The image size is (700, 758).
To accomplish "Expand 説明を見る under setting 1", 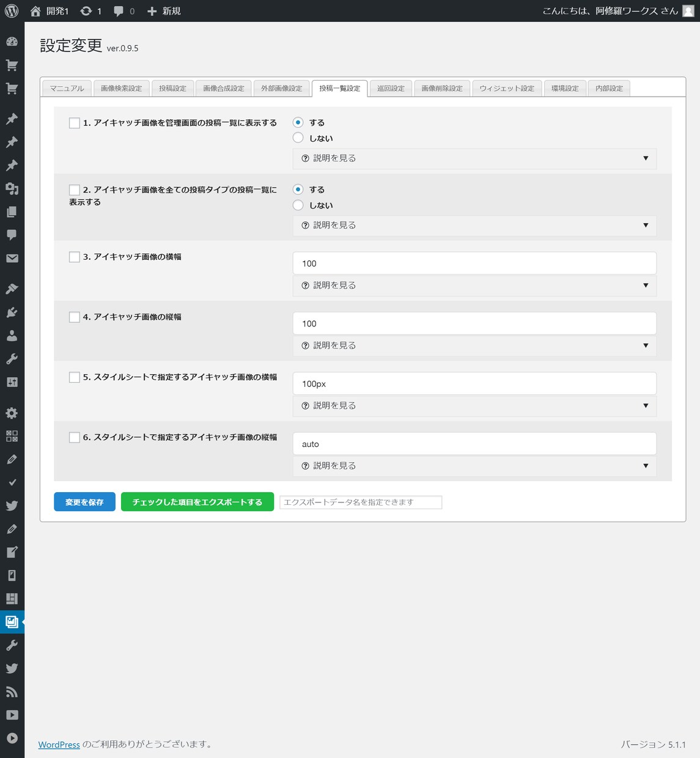I will (474, 158).
